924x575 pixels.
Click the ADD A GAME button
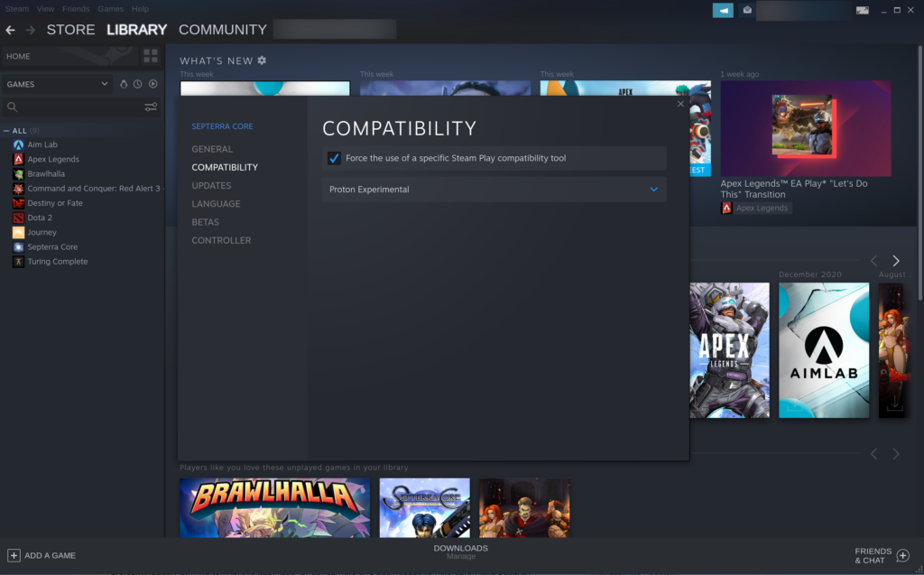tap(42, 555)
